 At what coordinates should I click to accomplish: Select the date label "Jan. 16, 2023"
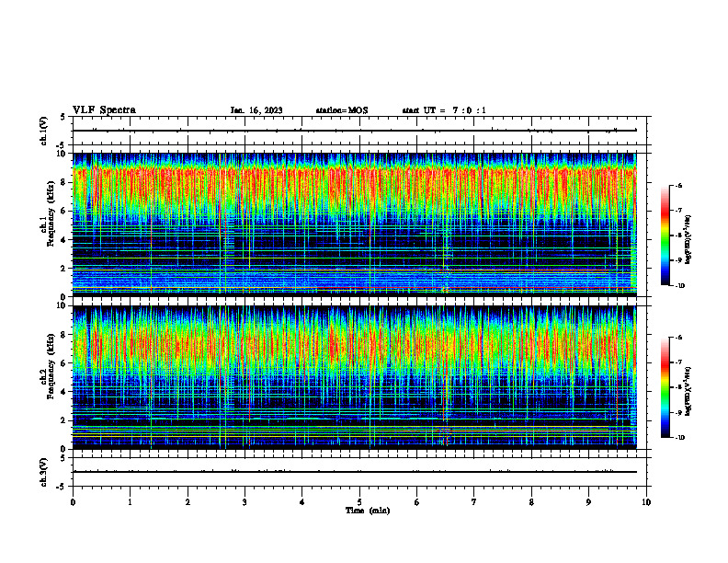256,110
